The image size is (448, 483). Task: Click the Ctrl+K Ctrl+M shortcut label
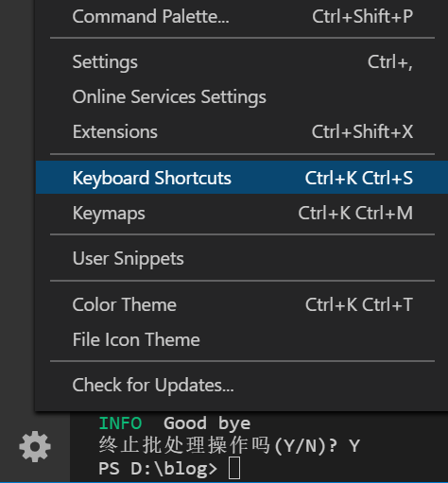pyautogui.click(x=355, y=214)
